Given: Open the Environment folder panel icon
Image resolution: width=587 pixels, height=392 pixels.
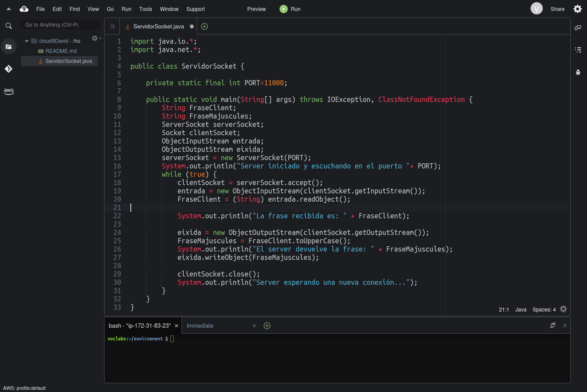Looking at the screenshot, I should 9,46.
